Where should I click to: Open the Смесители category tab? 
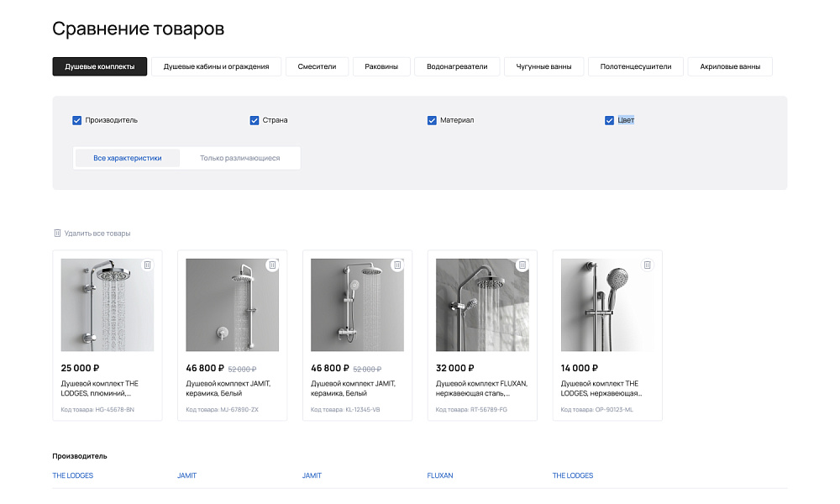point(317,66)
